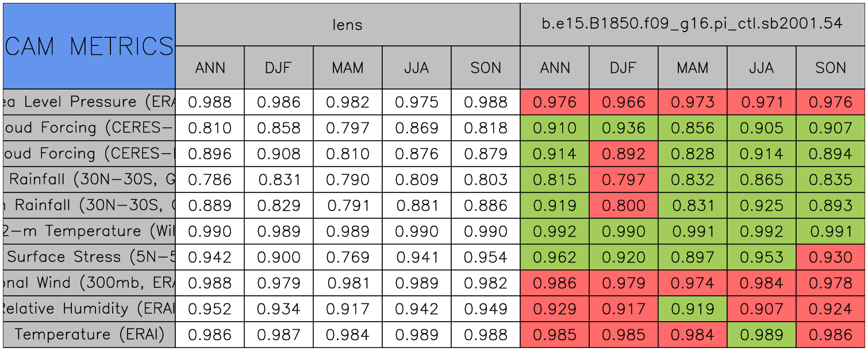The height and width of the screenshot is (351, 868).
Task: Select the lens column group header
Action: 347,25
